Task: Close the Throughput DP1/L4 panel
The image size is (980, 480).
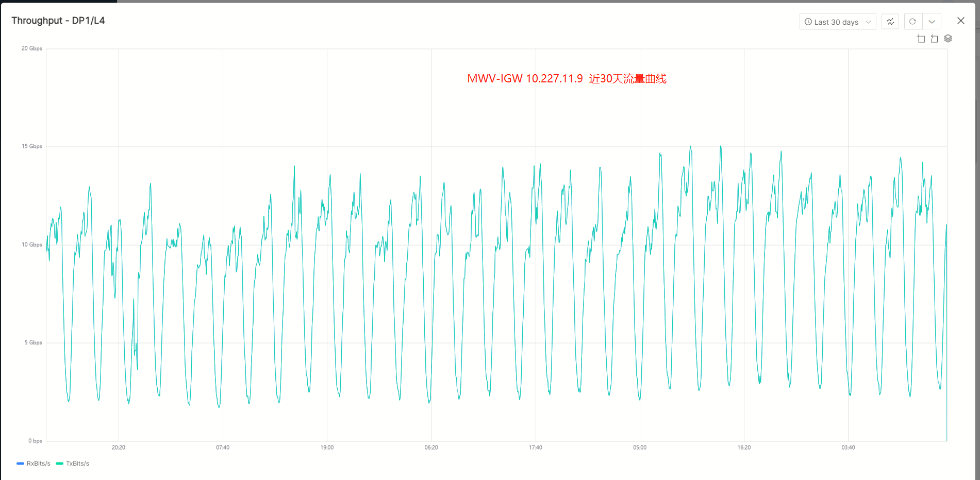Action: click(960, 21)
